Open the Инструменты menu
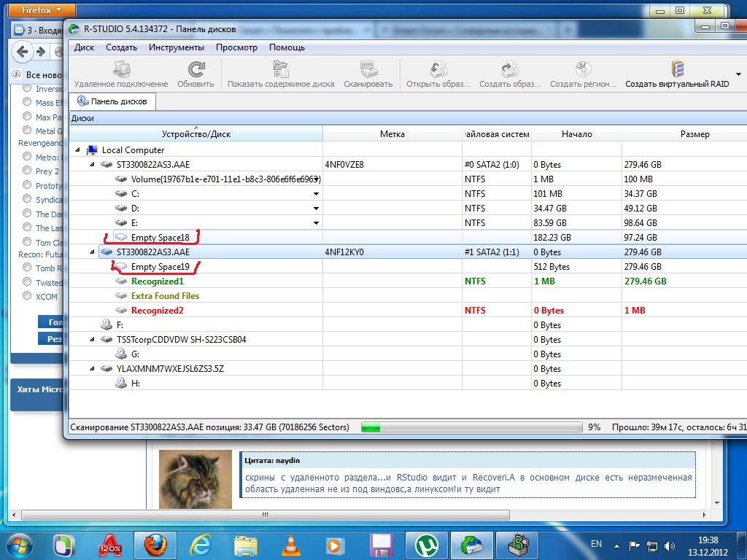 pyautogui.click(x=177, y=47)
